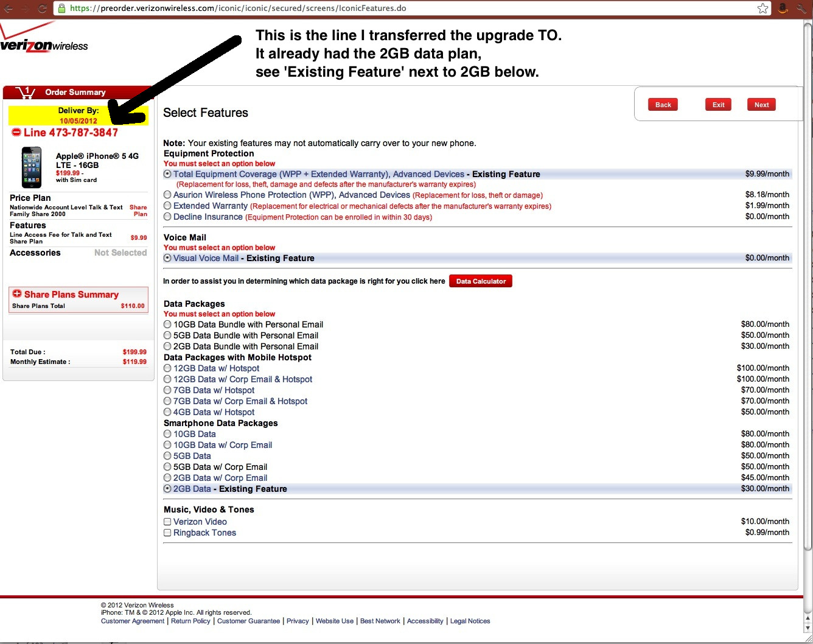The height and width of the screenshot is (644, 813).
Task: Click Accessories Not Selected text
Action: pos(120,253)
